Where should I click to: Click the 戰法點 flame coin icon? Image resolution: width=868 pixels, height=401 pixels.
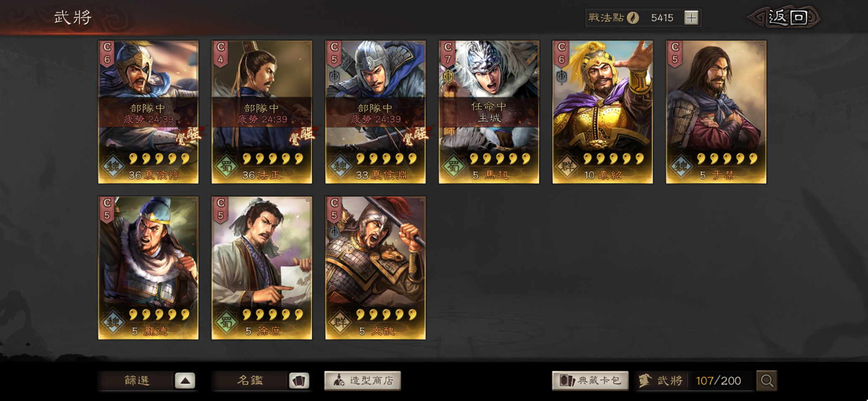[x=633, y=18]
